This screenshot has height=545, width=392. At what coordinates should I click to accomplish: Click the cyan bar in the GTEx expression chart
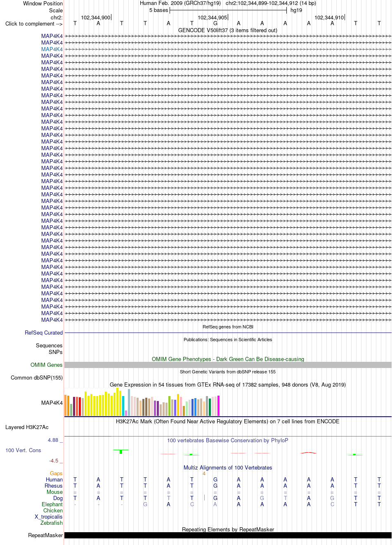tap(123, 406)
